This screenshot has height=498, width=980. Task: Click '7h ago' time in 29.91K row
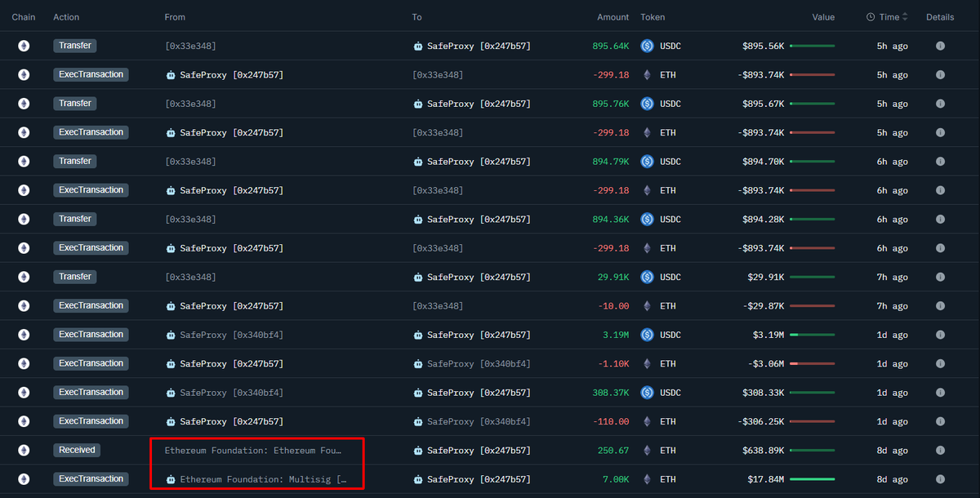pos(892,277)
